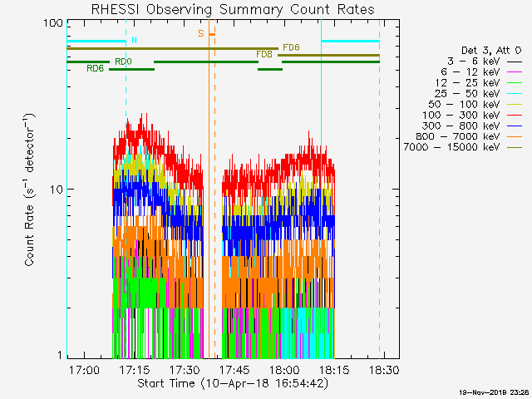Click the '18:00' time axis label
This screenshot has width=532, height=399.
click(x=284, y=369)
